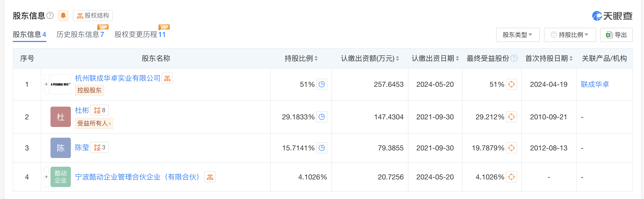
Task: Click structure icon beside 宁波酷动企业管理合伙企业
Action: click(x=210, y=177)
